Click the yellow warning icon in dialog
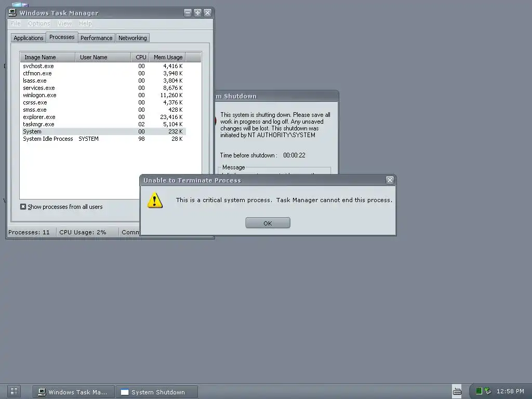Viewport: 532px width, 399px height. (155, 200)
